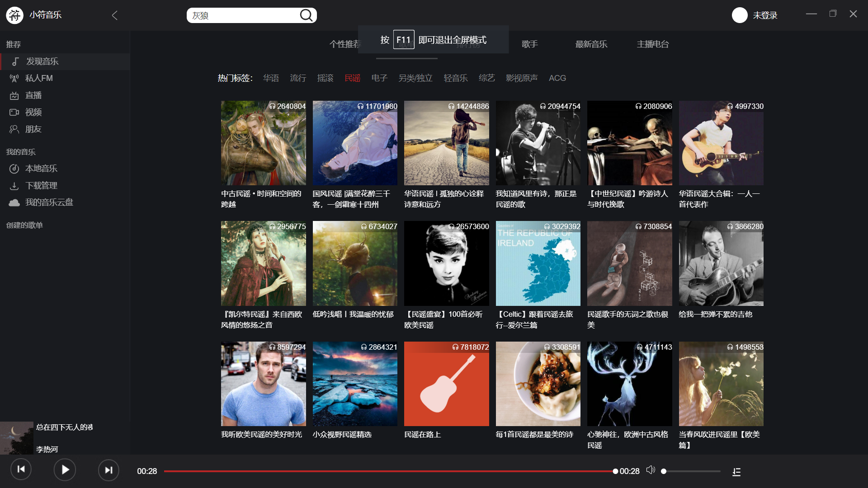The width and height of the screenshot is (868, 488).
Task: Select the 华语 tag
Action: [x=271, y=78]
